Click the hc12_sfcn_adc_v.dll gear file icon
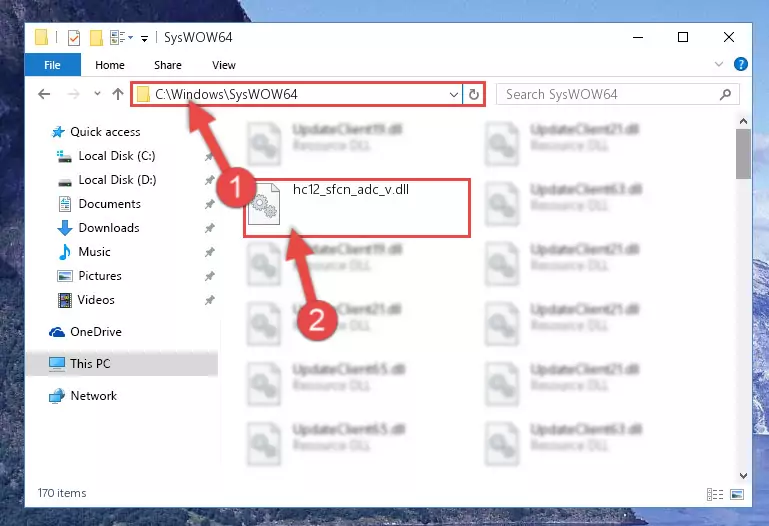 click(264, 204)
